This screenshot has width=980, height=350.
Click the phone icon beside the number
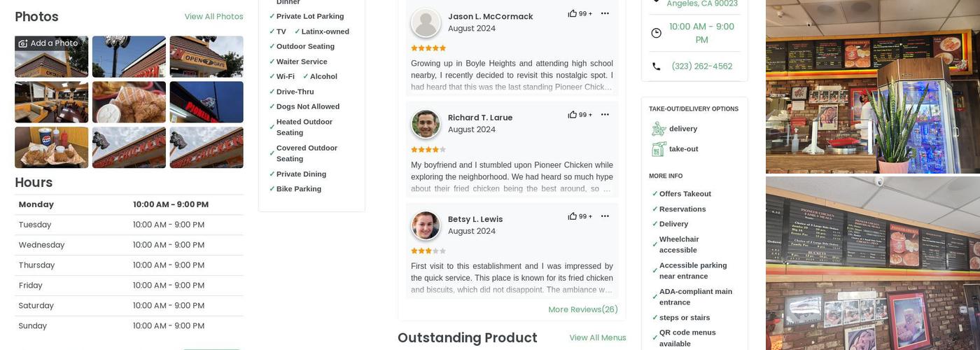tap(656, 66)
